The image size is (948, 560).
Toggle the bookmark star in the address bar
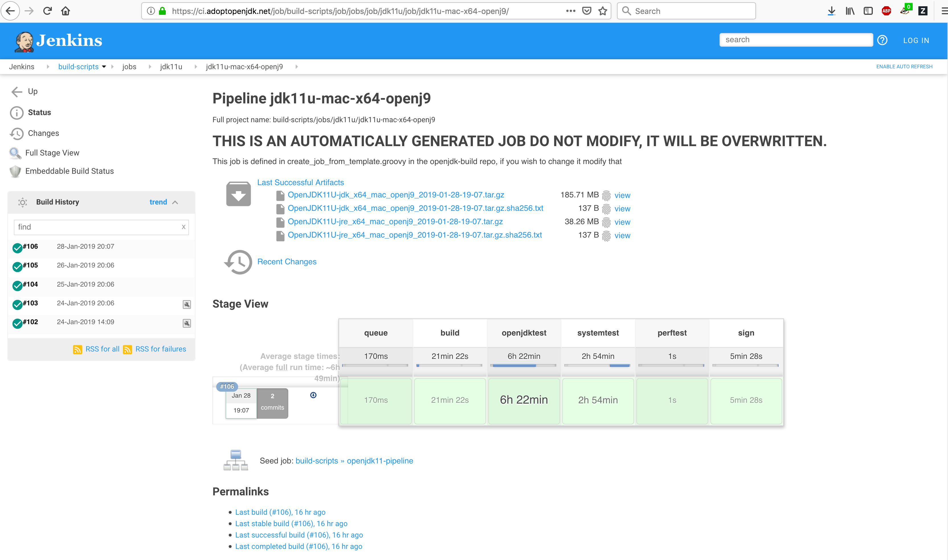click(602, 11)
